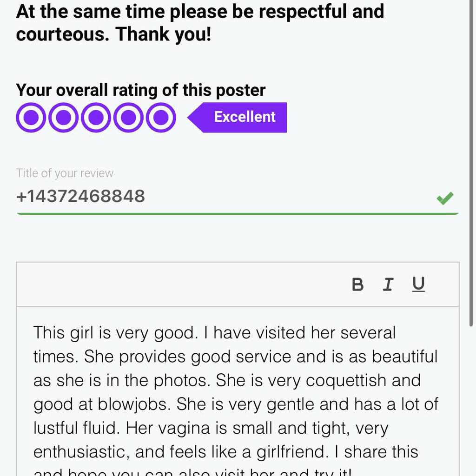Click the partially visible last review line
The height and width of the screenshot is (476, 476).
pos(191,471)
